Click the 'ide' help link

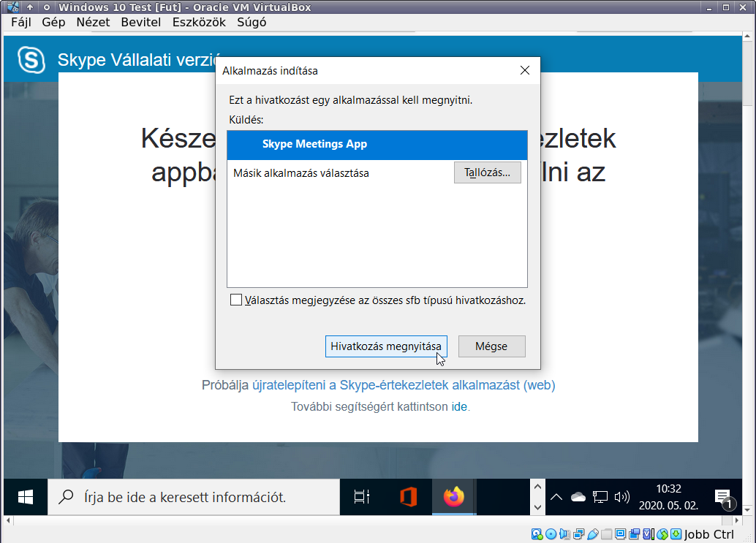pyautogui.click(x=459, y=406)
